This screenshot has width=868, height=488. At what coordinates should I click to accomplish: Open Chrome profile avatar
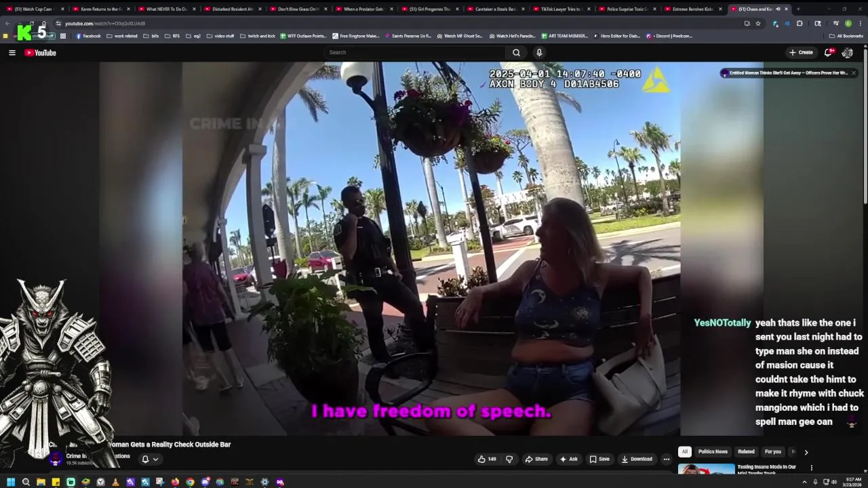point(848,23)
